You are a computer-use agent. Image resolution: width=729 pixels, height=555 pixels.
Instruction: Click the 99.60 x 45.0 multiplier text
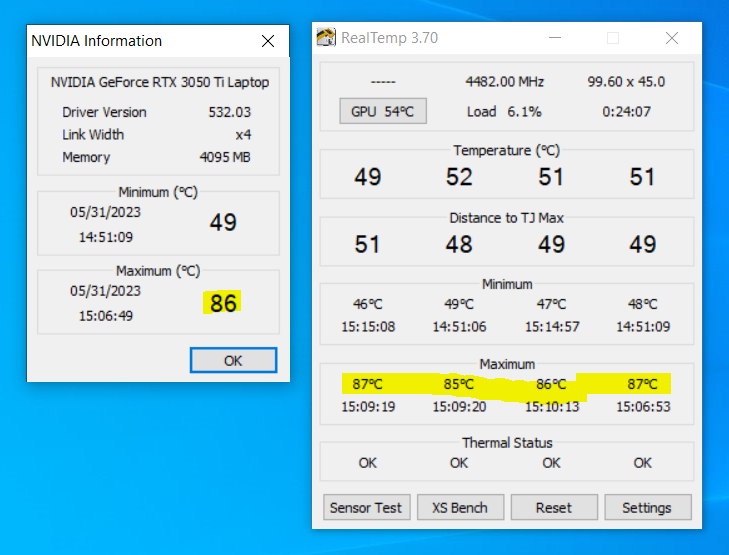626,82
